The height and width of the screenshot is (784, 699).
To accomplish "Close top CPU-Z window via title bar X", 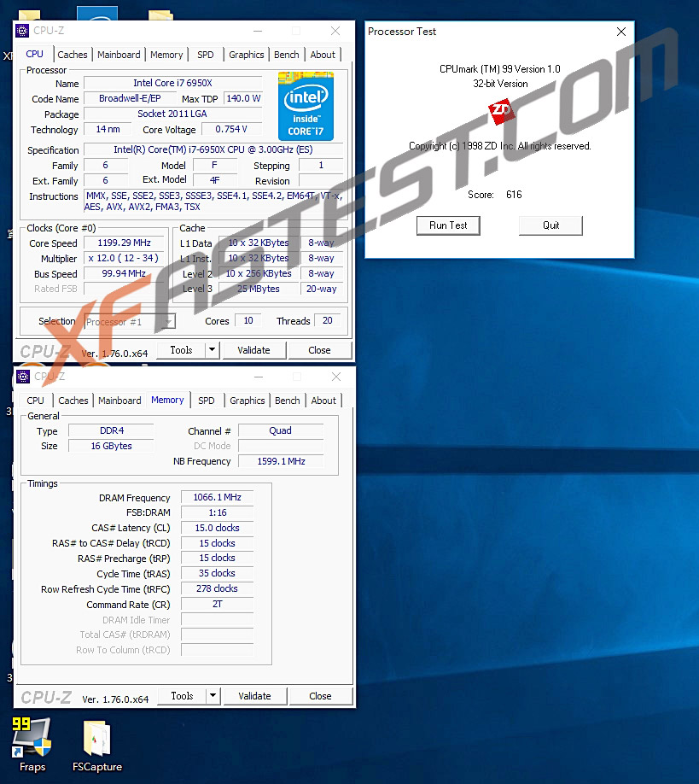I will click(x=335, y=31).
